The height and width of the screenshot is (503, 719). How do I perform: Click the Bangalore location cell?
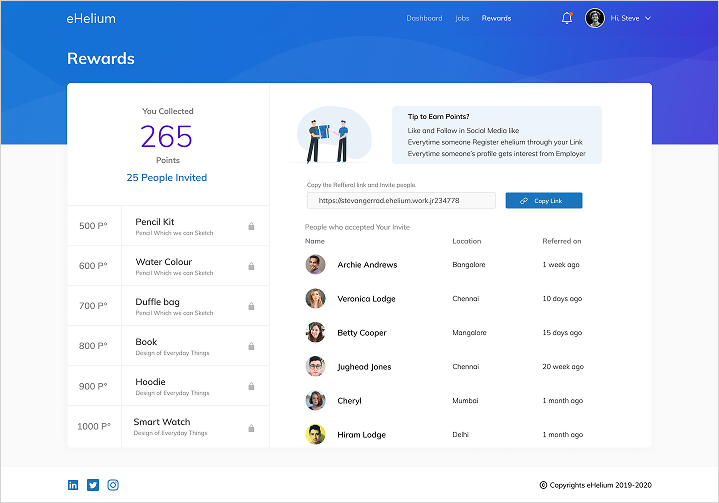click(x=469, y=265)
